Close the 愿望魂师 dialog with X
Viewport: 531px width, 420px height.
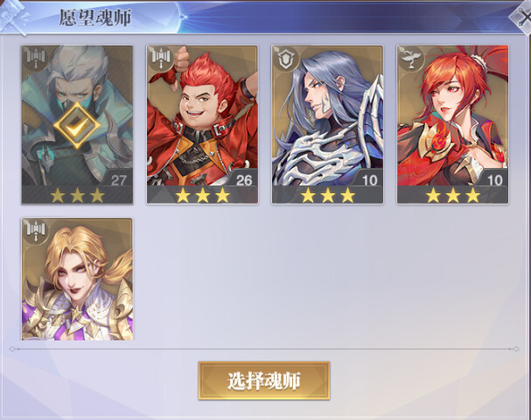(522, 17)
